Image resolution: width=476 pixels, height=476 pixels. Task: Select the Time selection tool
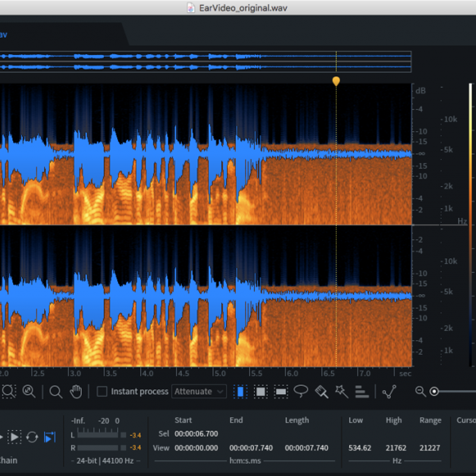click(x=240, y=392)
